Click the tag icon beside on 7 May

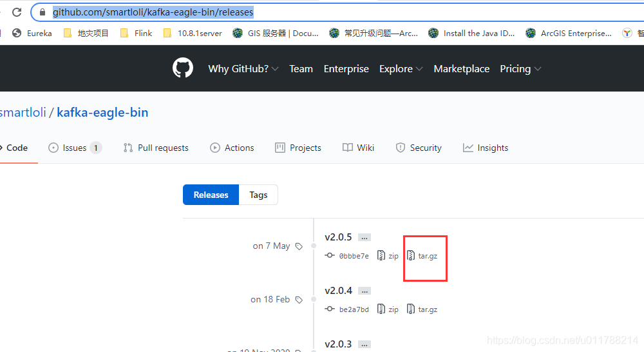pyautogui.click(x=299, y=246)
